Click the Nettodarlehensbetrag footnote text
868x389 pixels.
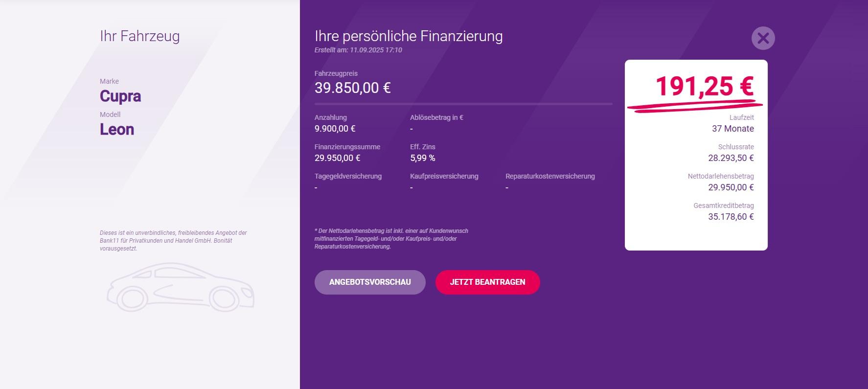[x=391, y=239]
